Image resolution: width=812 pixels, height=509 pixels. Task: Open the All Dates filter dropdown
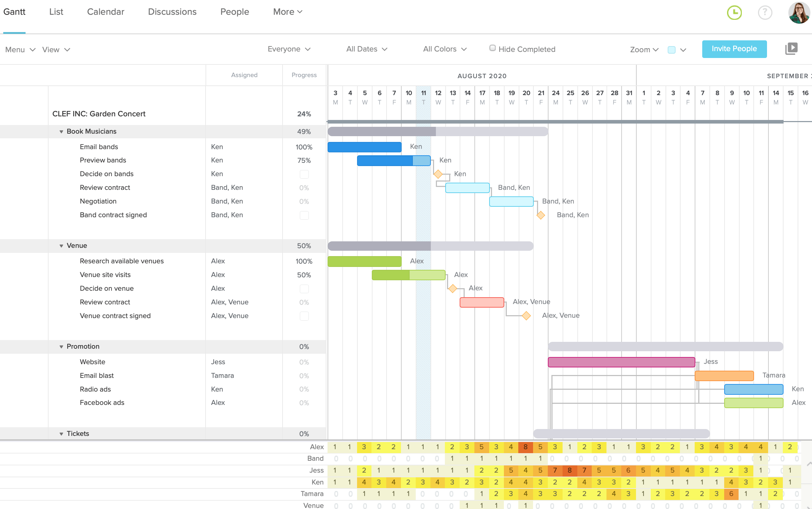366,49
